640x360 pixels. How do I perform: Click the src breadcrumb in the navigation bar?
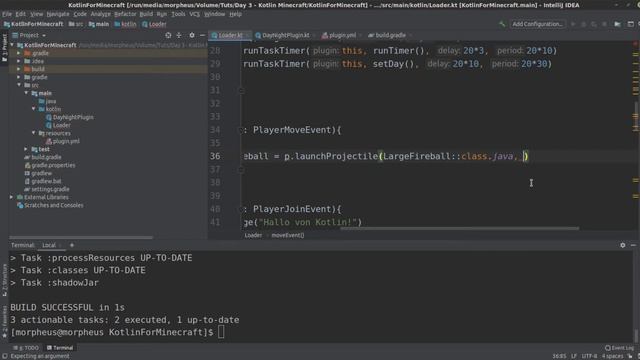[x=76, y=24]
